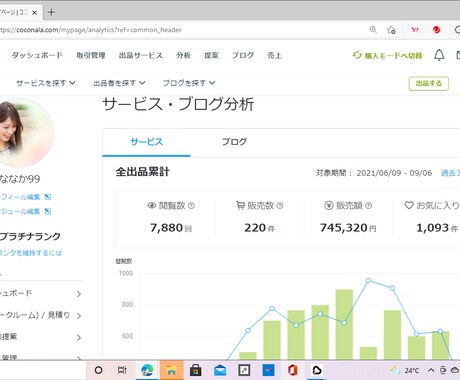Click the red round extension icon
Screen dimensions: 460x380
(436, 30)
